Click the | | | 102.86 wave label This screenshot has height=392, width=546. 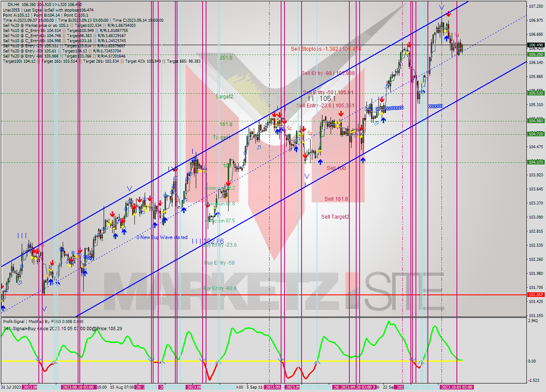pyautogui.click(x=208, y=241)
